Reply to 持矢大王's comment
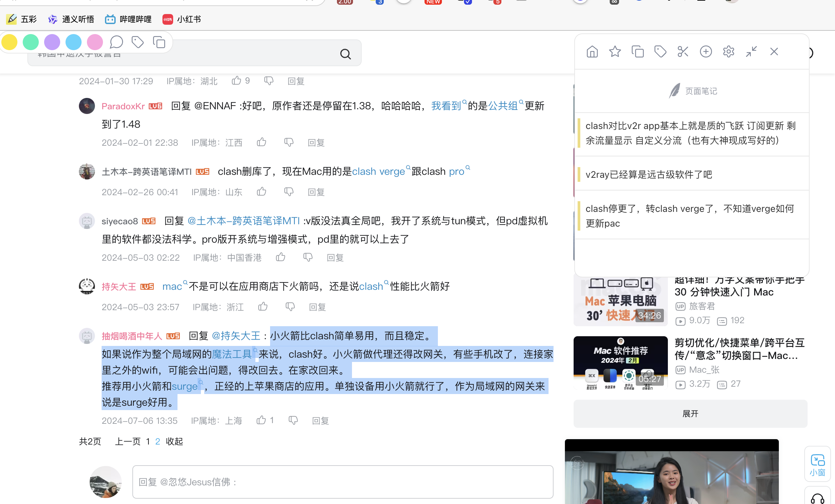This screenshot has width=835, height=504. (x=318, y=307)
